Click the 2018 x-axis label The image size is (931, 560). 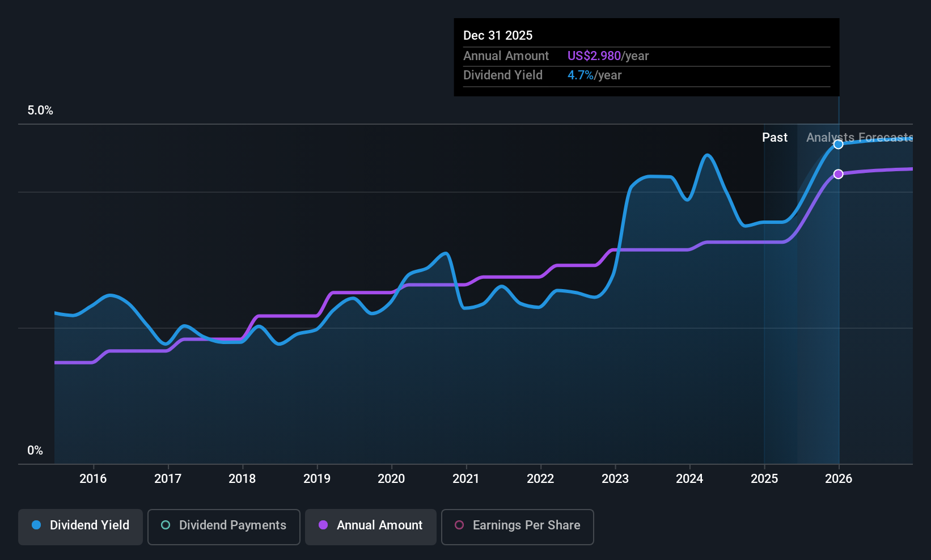tap(242, 479)
